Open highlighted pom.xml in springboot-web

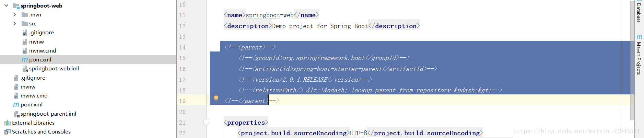[40, 59]
